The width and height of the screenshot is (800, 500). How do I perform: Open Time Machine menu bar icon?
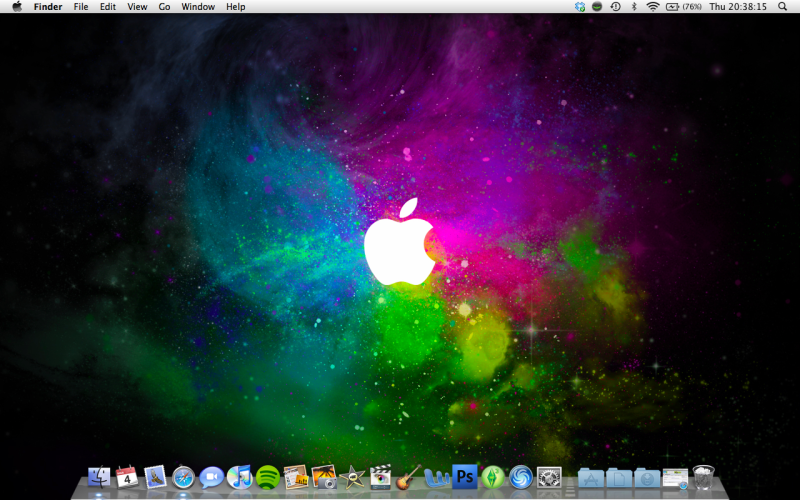[x=616, y=7]
